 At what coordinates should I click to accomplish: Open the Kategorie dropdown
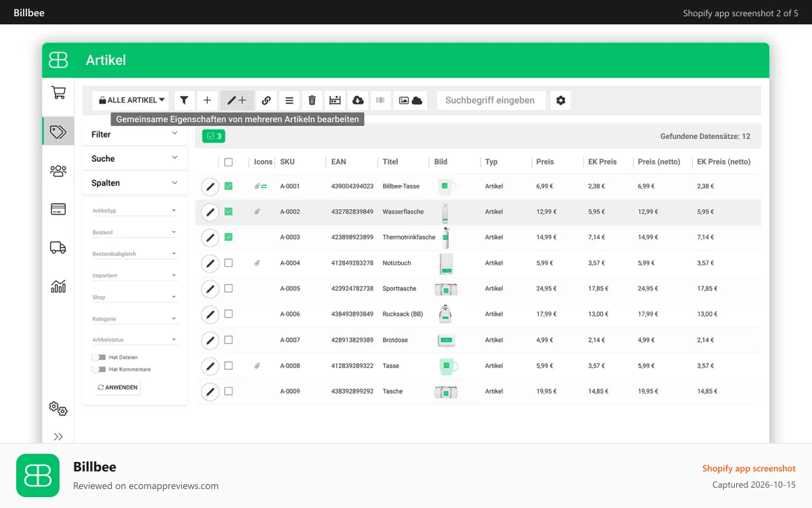[134, 318]
